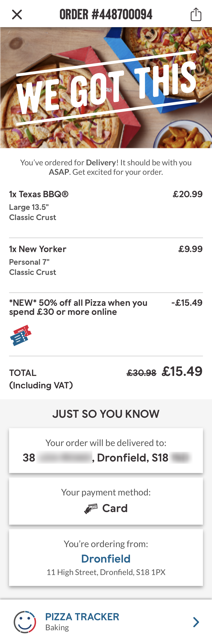Click the card payment icon

coord(92,508)
